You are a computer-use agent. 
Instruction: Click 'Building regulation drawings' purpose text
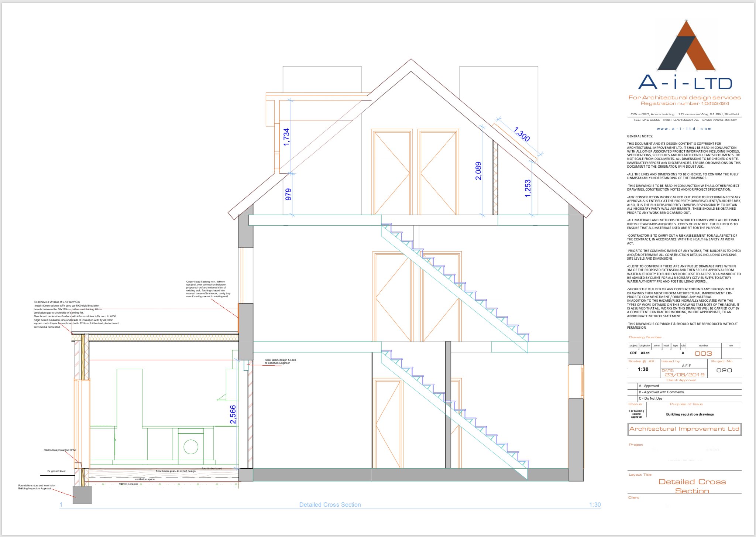click(x=690, y=414)
